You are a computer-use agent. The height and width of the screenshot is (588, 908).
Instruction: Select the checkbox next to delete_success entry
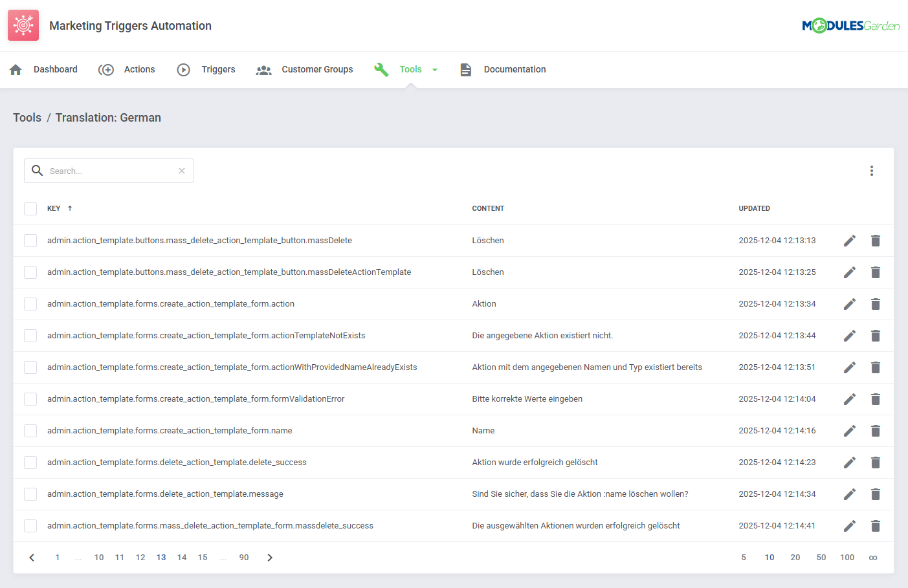(30, 463)
